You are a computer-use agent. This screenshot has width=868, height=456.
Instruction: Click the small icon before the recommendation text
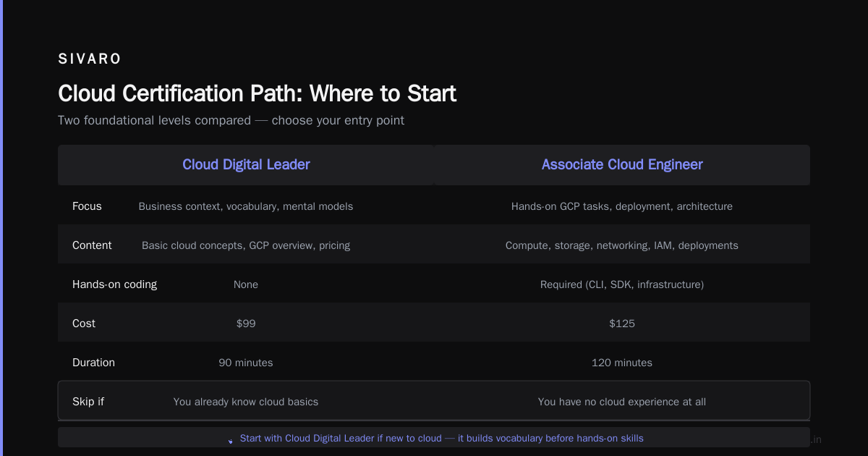pos(231,441)
